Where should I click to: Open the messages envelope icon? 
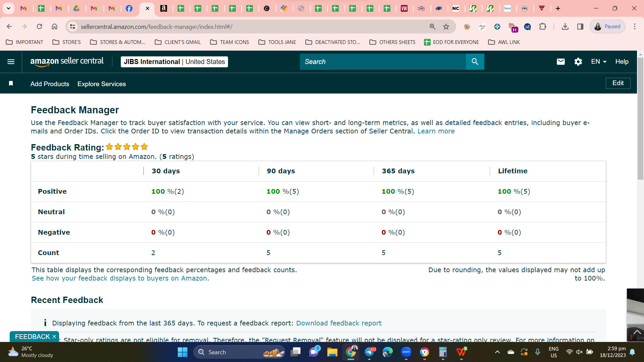point(560,62)
